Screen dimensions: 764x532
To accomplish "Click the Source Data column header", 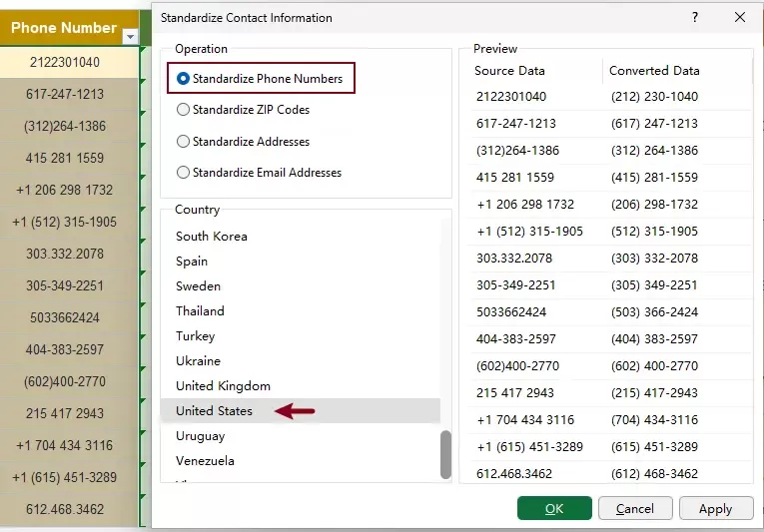I will coord(509,71).
